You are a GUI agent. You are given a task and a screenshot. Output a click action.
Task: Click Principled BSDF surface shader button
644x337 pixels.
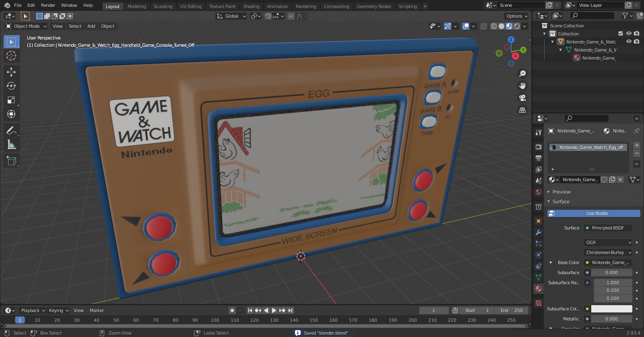[608, 228]
